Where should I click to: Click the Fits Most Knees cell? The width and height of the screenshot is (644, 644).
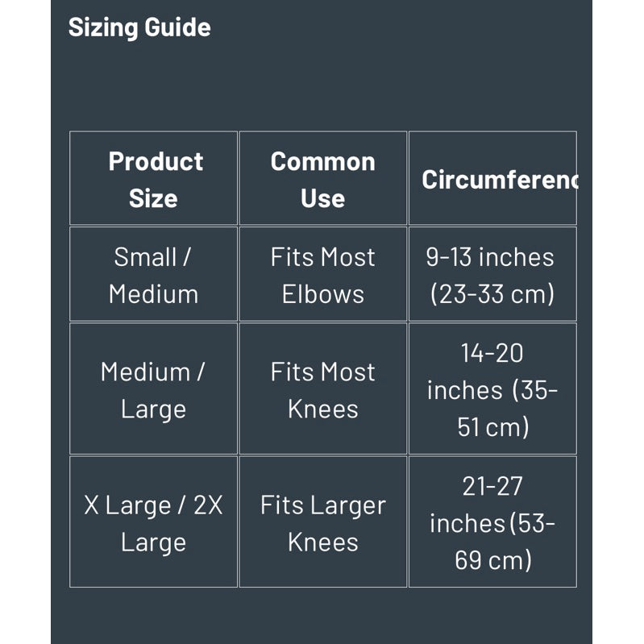coord(322,390)
